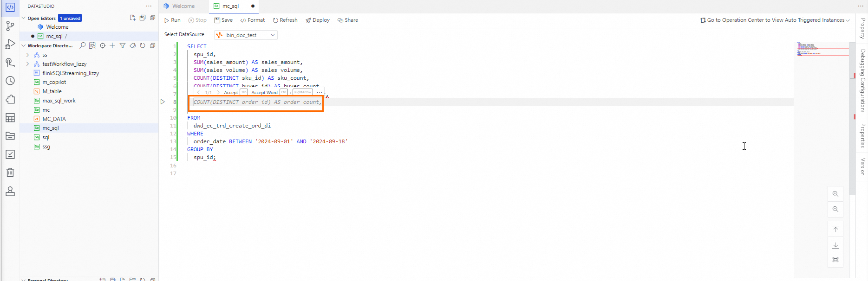Collapse the Workspace Directory section
Image resolution: width=868 pixels, height=281 pixels.
point(24,45)
